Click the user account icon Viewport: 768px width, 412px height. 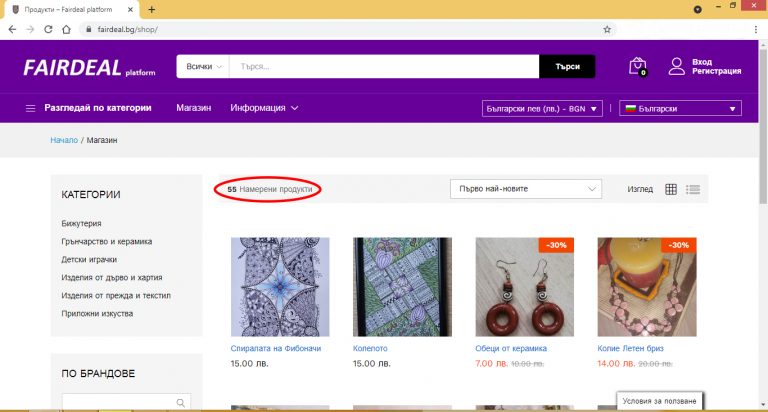677,66
